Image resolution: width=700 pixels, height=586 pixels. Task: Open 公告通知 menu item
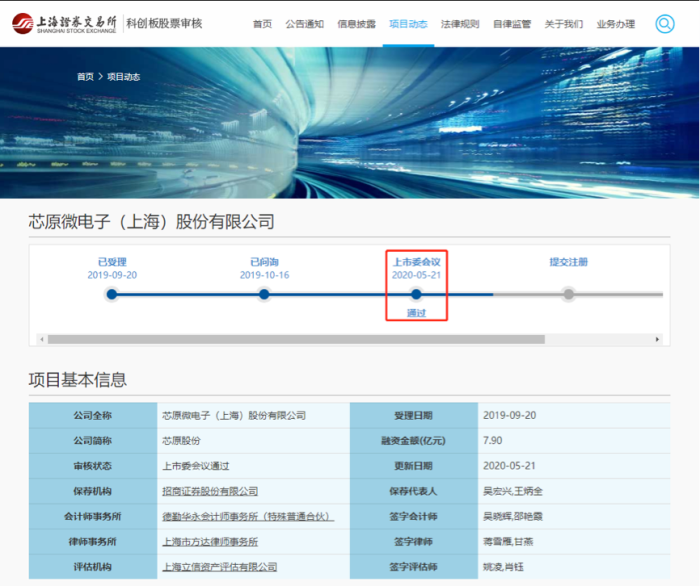point(304,24)
